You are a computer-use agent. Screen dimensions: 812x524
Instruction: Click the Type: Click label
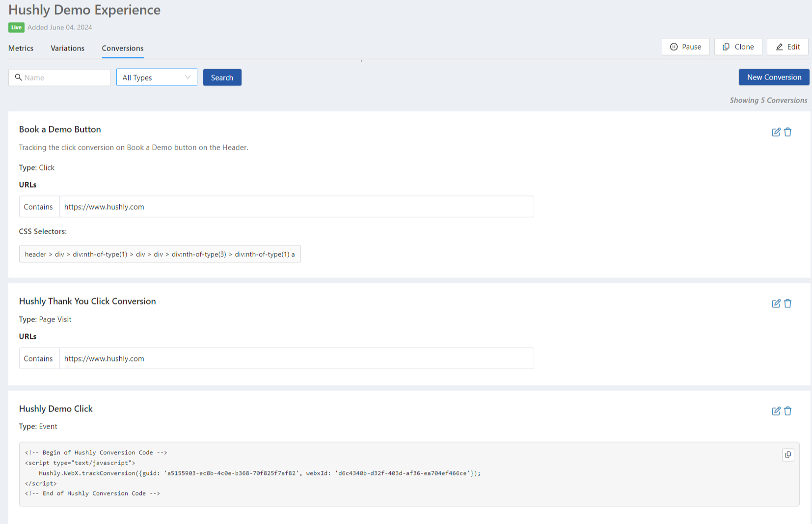pos(37,167)
